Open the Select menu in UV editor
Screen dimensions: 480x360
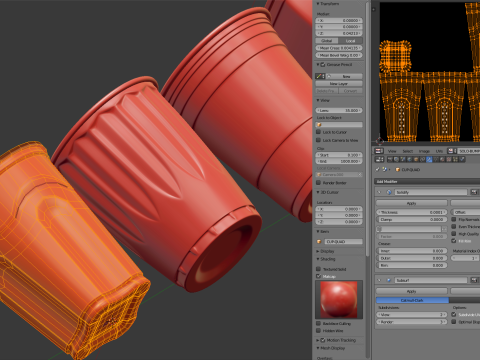pos(407,151)
